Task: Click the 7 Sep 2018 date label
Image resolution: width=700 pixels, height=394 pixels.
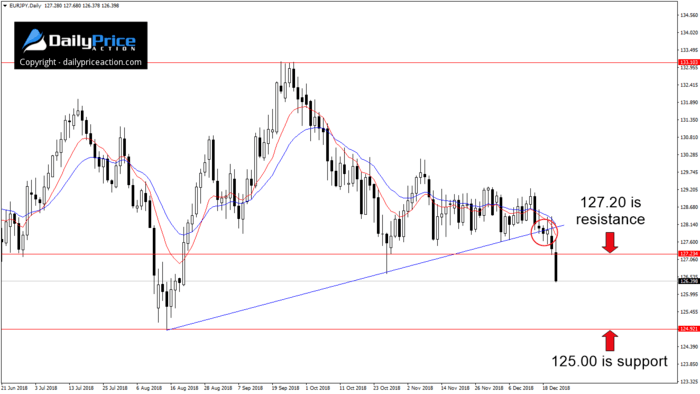Action: click(250, 388)
